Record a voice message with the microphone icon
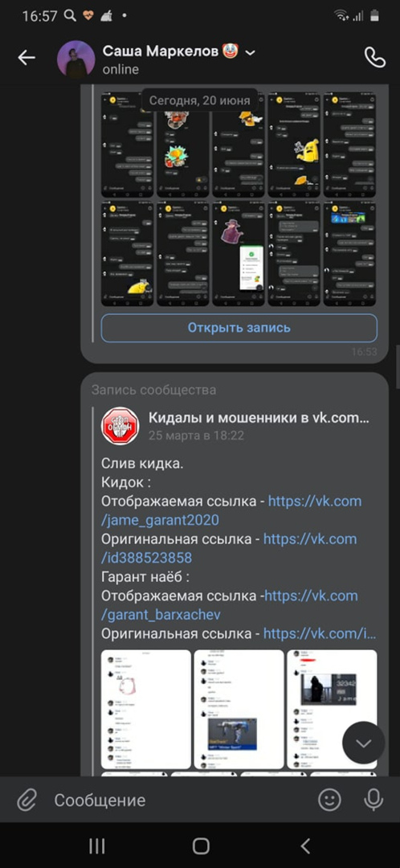Screen dimensions: 400x868 pyautogui.click(x=373, y=800)
